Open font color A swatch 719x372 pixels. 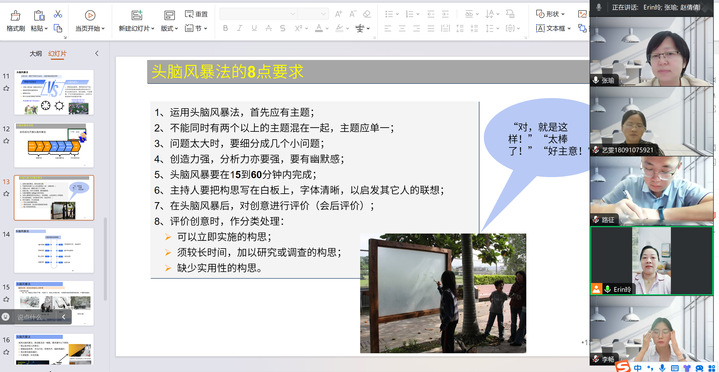point(319,28)
